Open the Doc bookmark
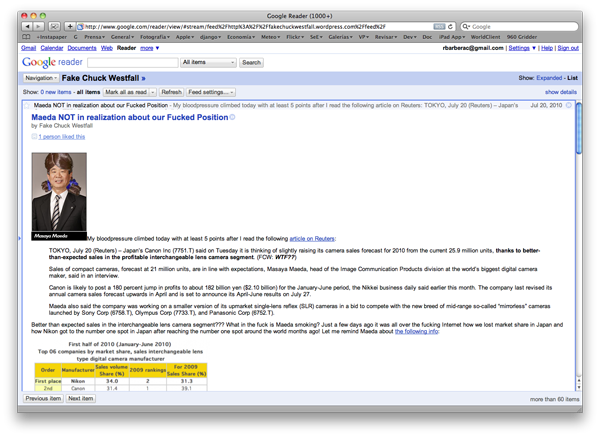 tap(427, 37)
